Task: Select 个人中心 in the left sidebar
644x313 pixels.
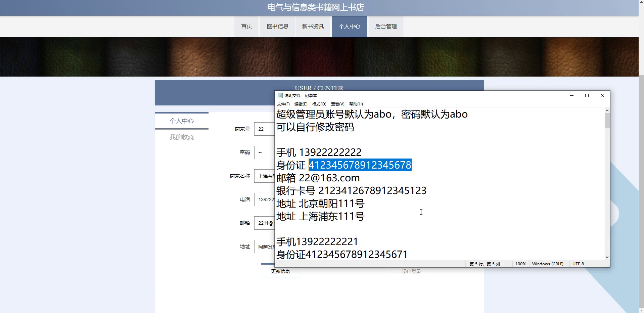Action: (182, 121)
